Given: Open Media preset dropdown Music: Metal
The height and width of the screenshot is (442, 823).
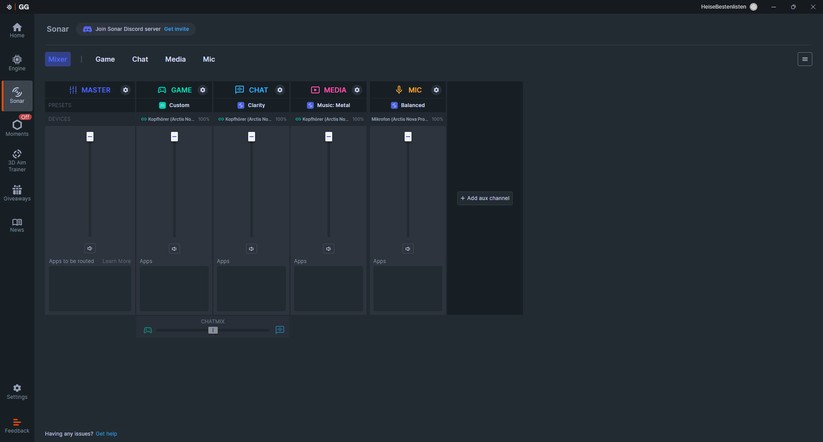Looking at the screenshot, I should coord(329,105).
